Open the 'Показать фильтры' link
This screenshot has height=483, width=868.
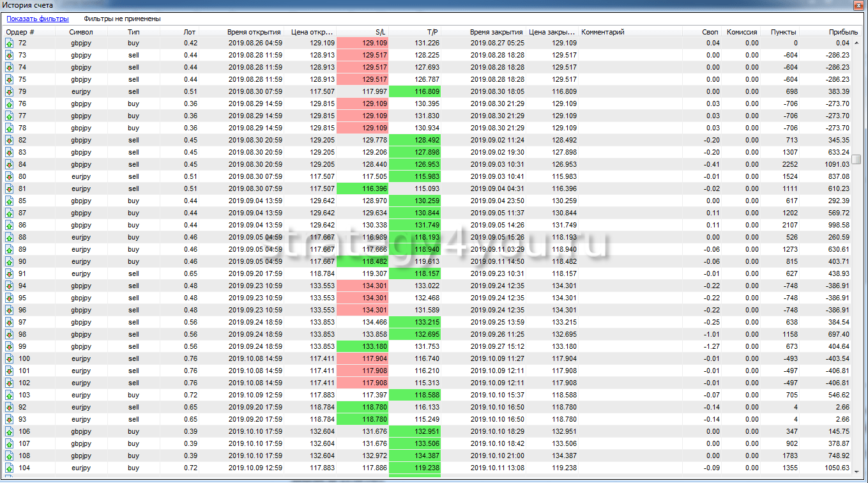click(x=38, y=19)
